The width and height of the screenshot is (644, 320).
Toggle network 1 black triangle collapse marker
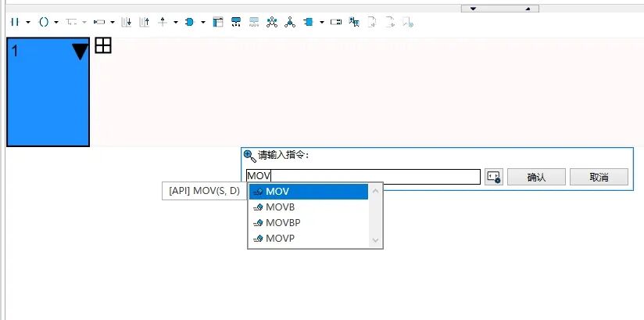coord(80,52)
